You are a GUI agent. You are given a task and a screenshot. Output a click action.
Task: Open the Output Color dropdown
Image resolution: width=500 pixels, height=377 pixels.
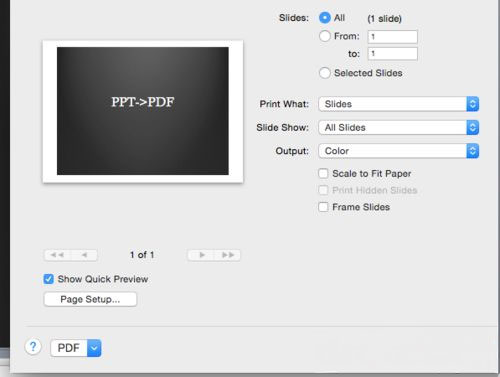point(399,151)
